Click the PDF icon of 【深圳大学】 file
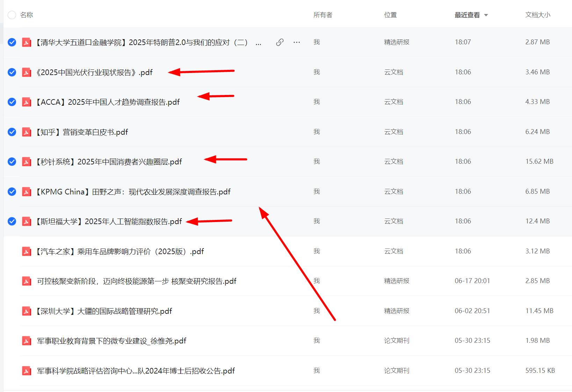This screenshot has width=572, height=392. coord(27,311)
